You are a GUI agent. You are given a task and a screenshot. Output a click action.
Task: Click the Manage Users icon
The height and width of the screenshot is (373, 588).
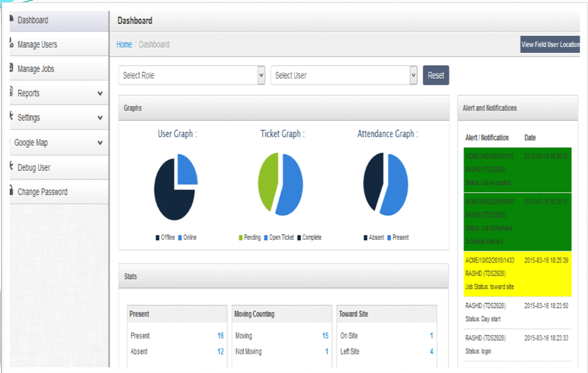pyautogui.click(x=11, y=44)
